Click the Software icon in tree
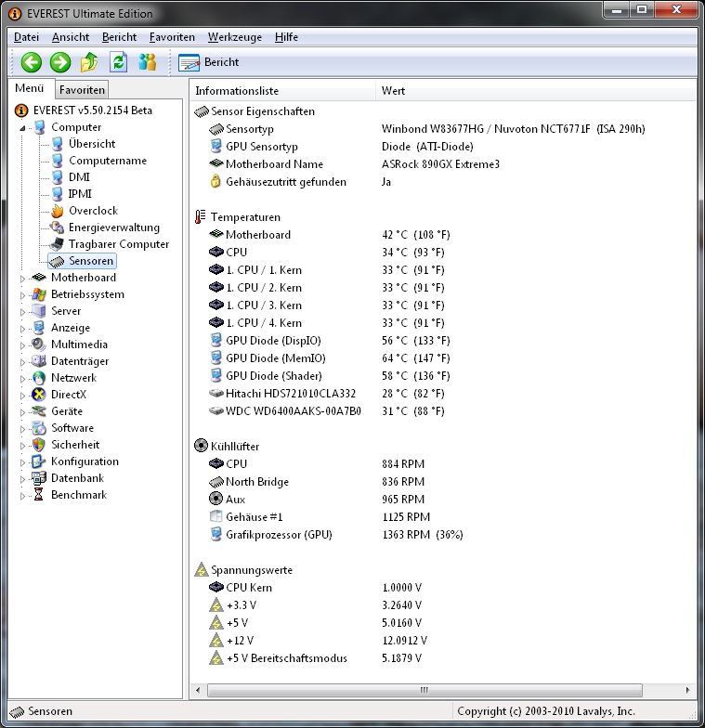The width and height of the screenshot is (705, 728). [x=39, y=428]
